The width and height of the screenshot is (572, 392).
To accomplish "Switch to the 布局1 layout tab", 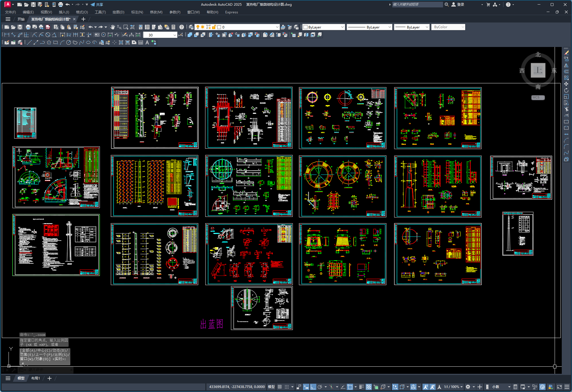I will coord(36,378).
